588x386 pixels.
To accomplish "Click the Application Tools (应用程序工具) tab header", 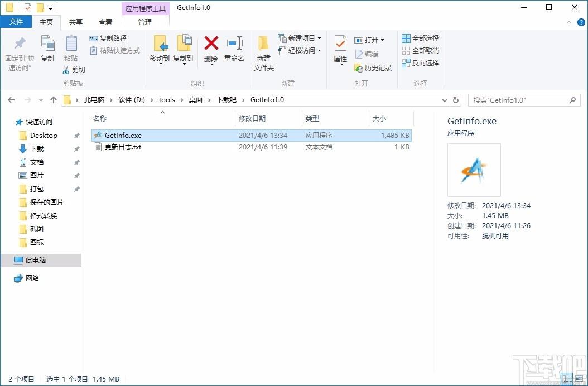I will click(x=146, y=8).
